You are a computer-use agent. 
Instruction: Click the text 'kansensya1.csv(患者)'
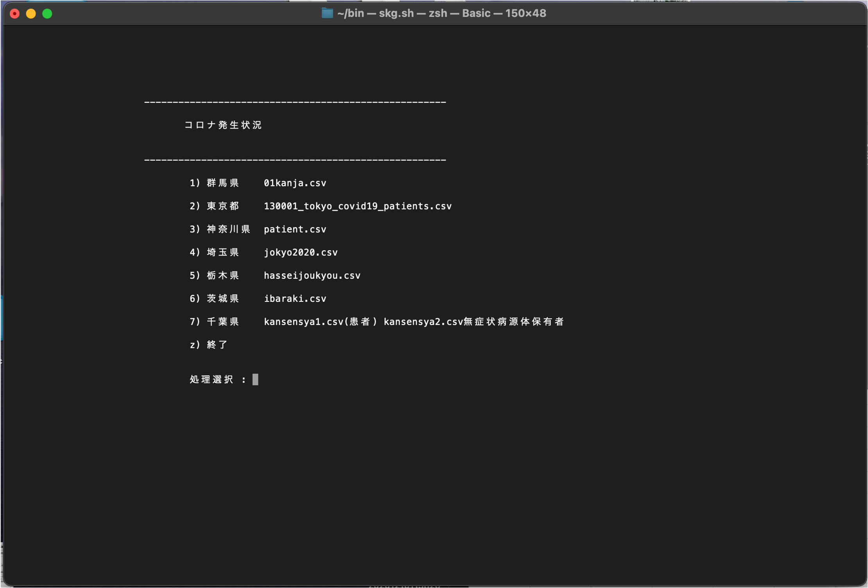pos(321,321)
